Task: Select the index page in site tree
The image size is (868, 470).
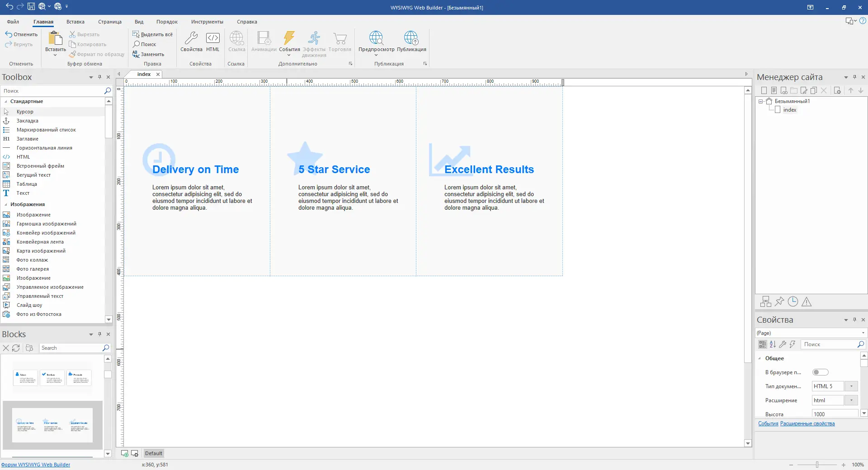Action: (x=789, y=110)
